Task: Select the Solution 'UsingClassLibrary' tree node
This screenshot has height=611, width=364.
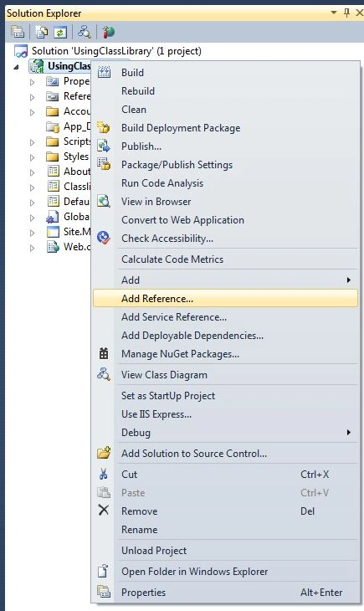Action: [116, 51]
